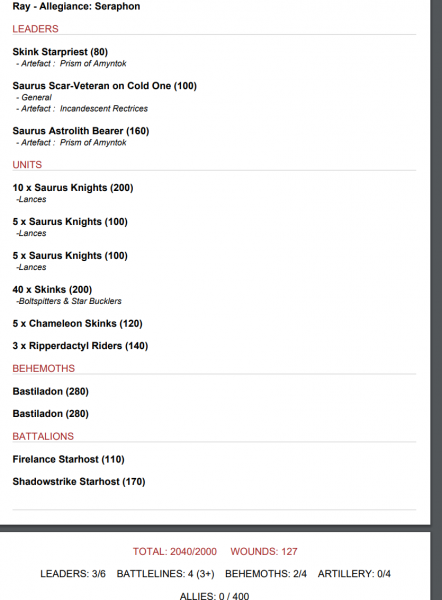Click the BEHEMOTHS section heading
The height and width of the screenshot is (600, 442).
click(44, 368)
